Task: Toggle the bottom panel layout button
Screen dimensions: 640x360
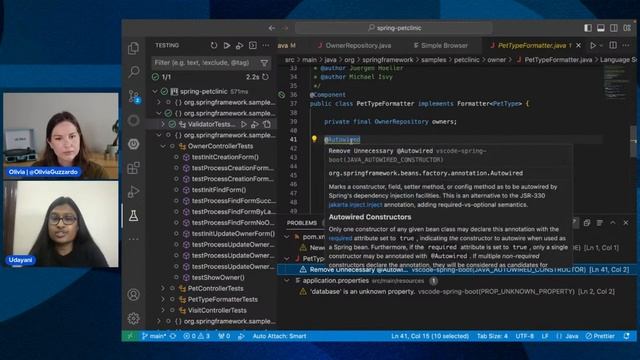Action: 601,28
